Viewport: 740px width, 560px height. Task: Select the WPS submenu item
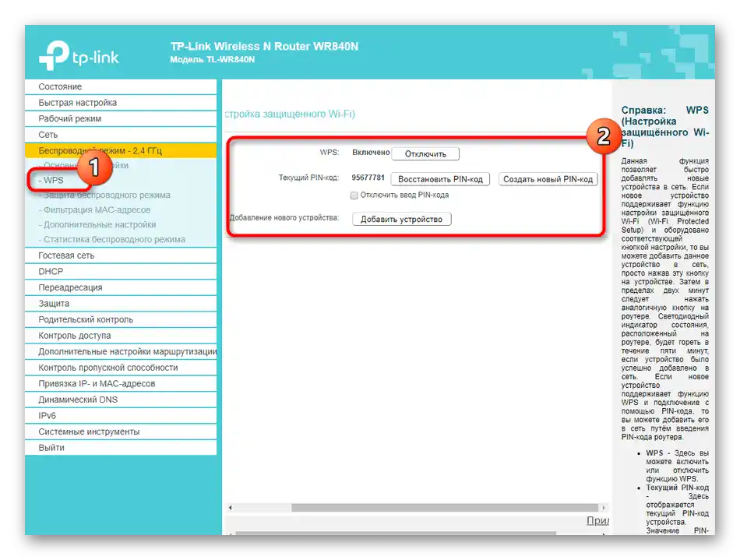[x=51, y=180]
